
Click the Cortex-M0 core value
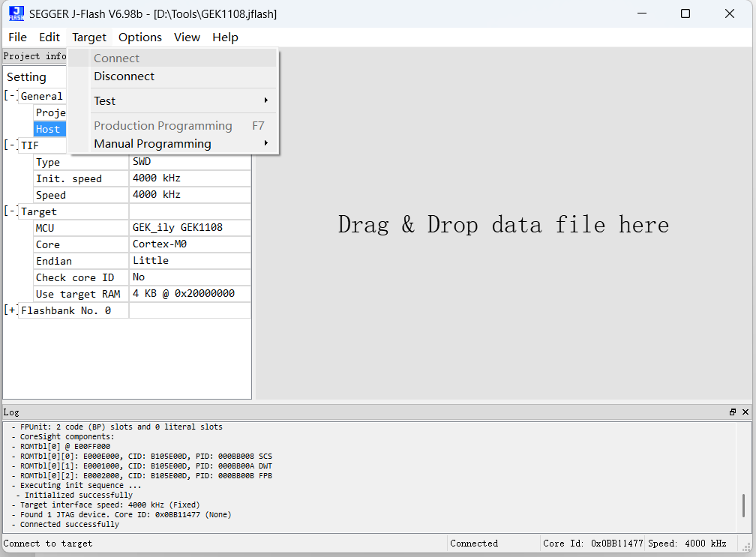click(190, 244)
